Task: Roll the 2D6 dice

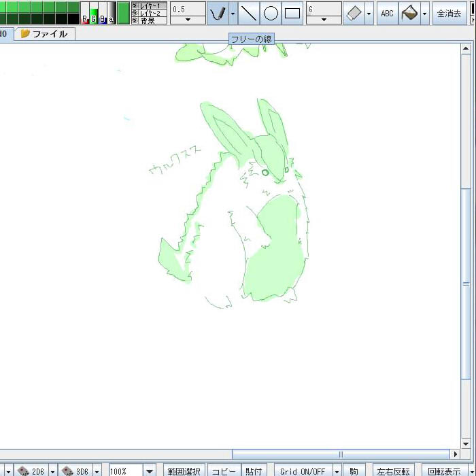Action: [x=31, y=471]
